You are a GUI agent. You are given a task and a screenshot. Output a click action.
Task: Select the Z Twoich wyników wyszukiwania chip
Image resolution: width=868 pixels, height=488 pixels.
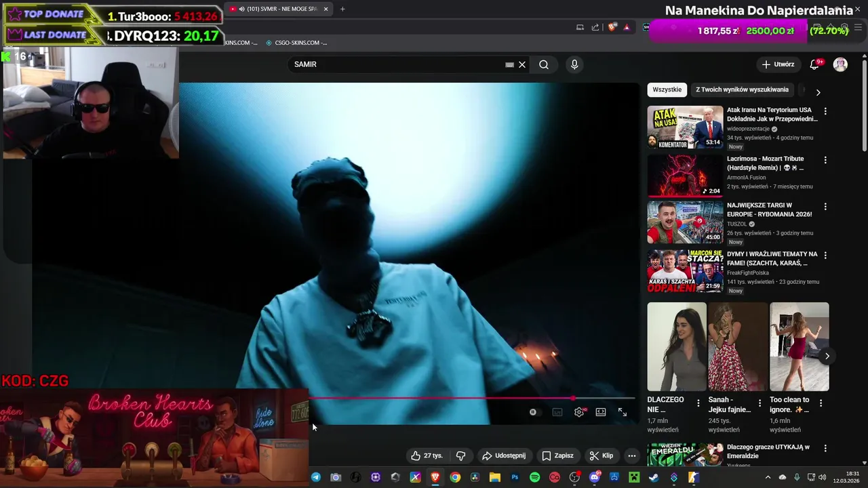tap(742, 89)
